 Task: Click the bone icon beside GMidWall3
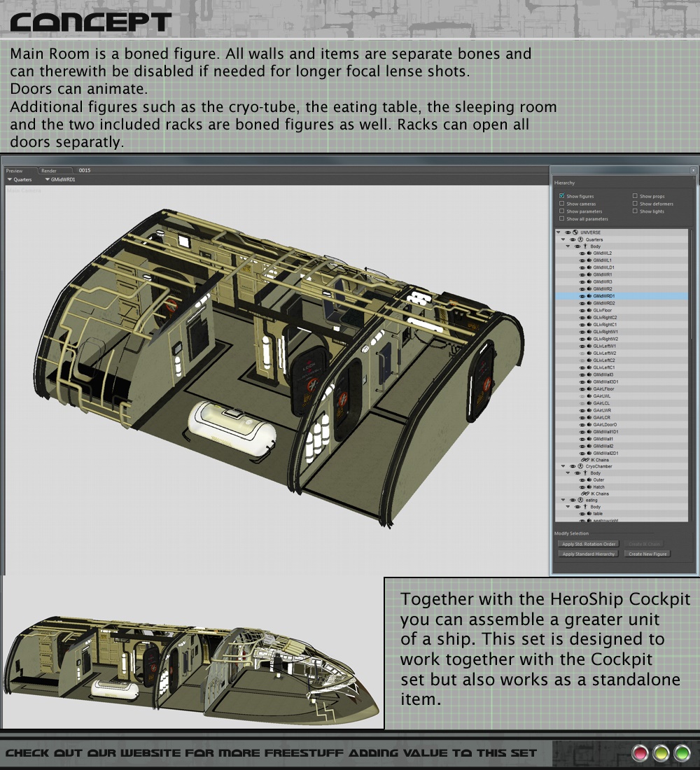(589, 374)
